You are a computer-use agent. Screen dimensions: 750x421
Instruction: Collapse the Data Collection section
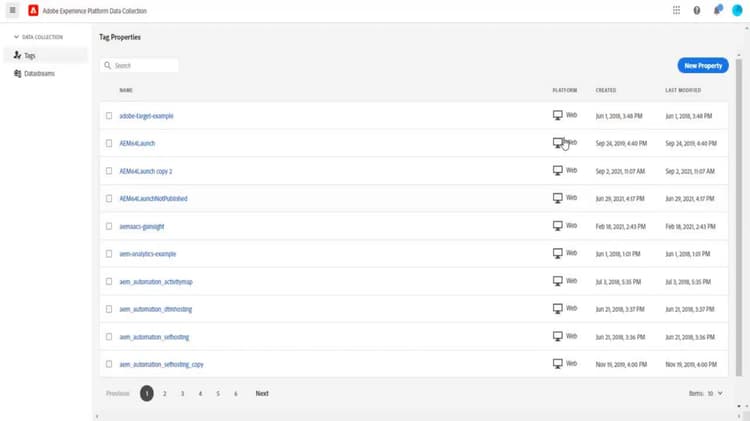(16, 37)
